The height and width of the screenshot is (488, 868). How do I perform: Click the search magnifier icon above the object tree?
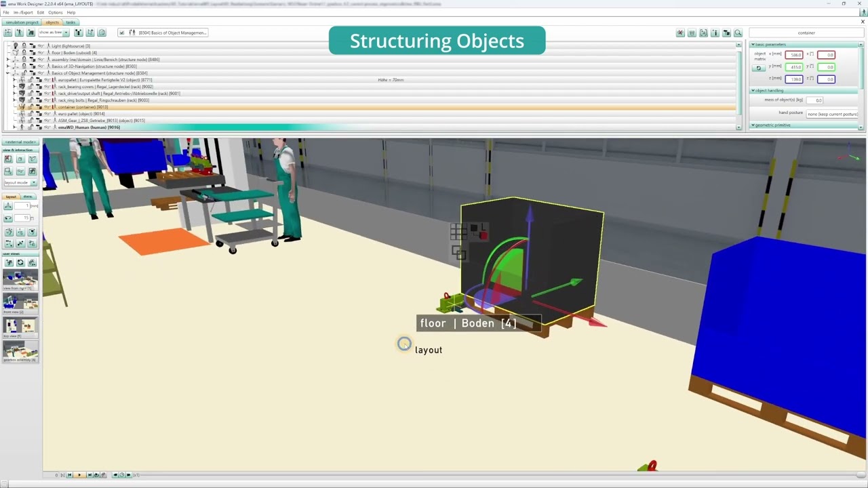tap(738, 33)
